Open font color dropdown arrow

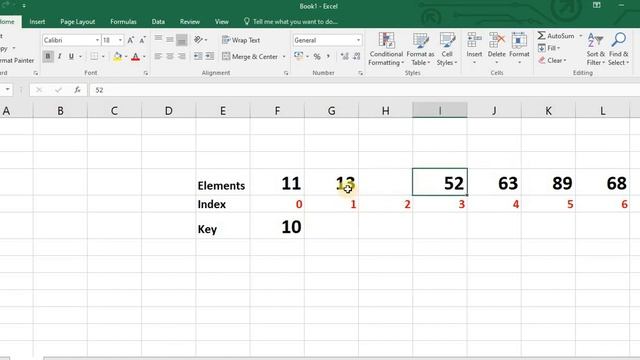(x=144, y=56)
